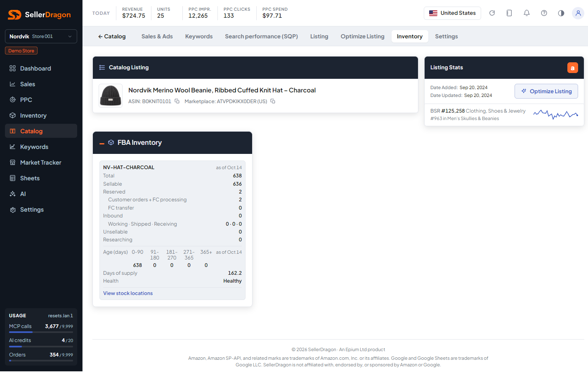Click the Orders usage progress bar
588x380 pixels.
pyautogui.click(x=41, y=361)
